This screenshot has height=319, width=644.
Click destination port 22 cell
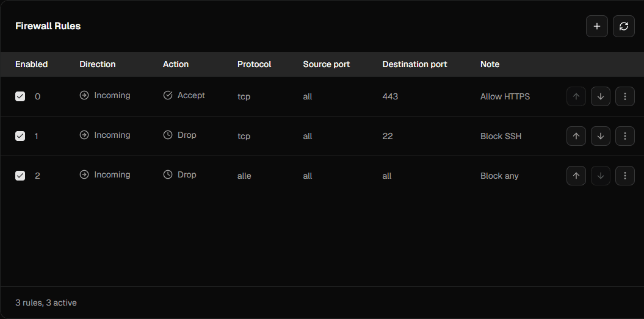(387, 136)
